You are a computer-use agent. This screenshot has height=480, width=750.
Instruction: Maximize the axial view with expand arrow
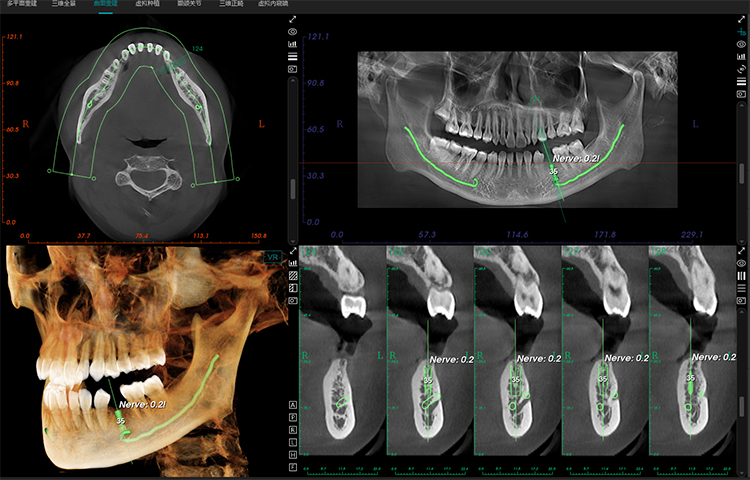tap(292, 19)
